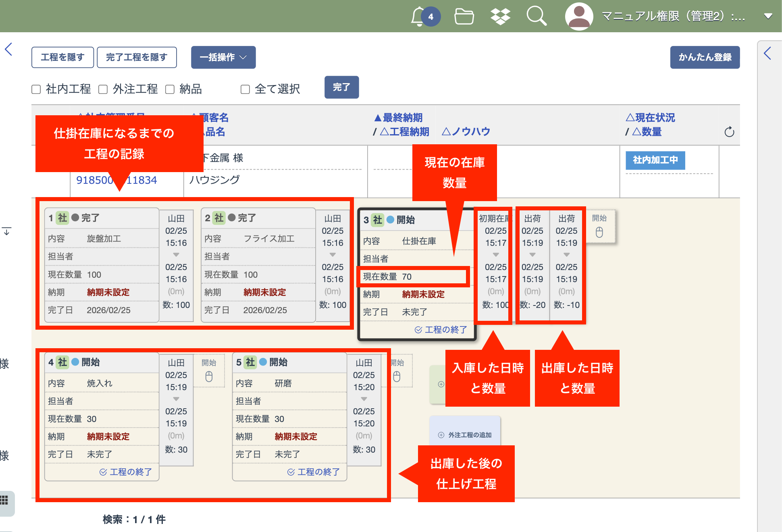782x532 pixels.
Task: Click the かんたん登録 button
Action: pyautogui.click(x=705, y=57)
